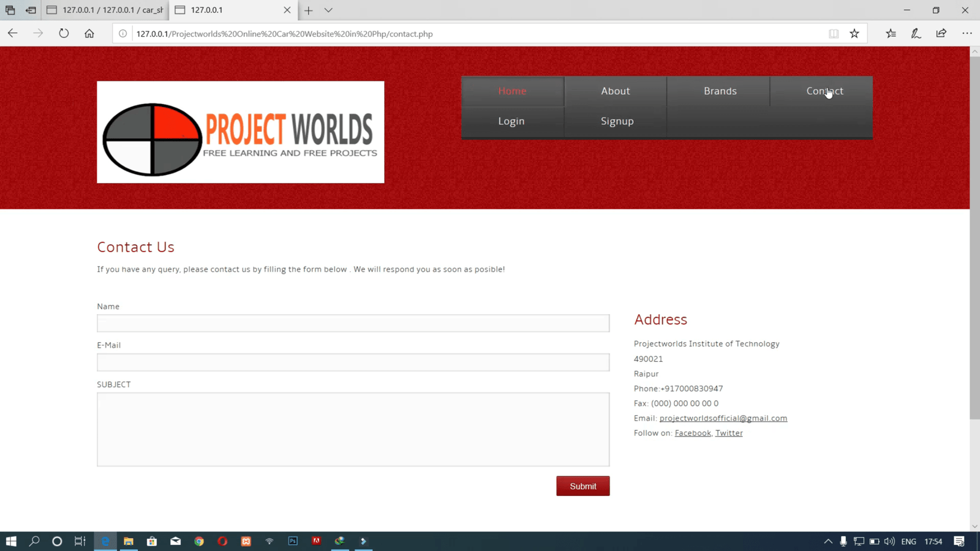Open File Explorer from the taskbar
Viewport: 980px width, 551px height.
click(x=129, y=541)
